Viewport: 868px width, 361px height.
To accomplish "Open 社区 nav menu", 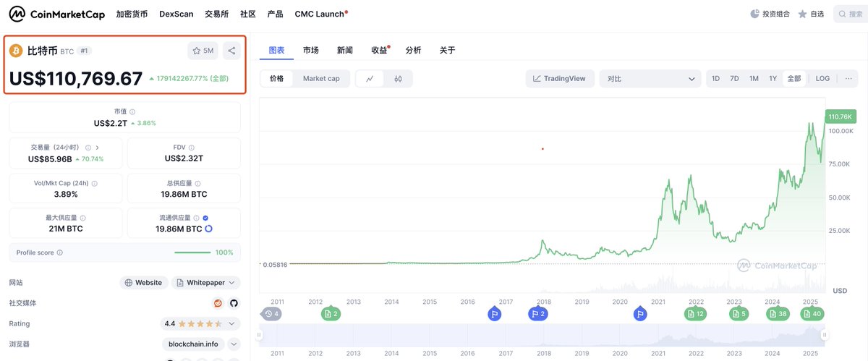I will point(248,14).
